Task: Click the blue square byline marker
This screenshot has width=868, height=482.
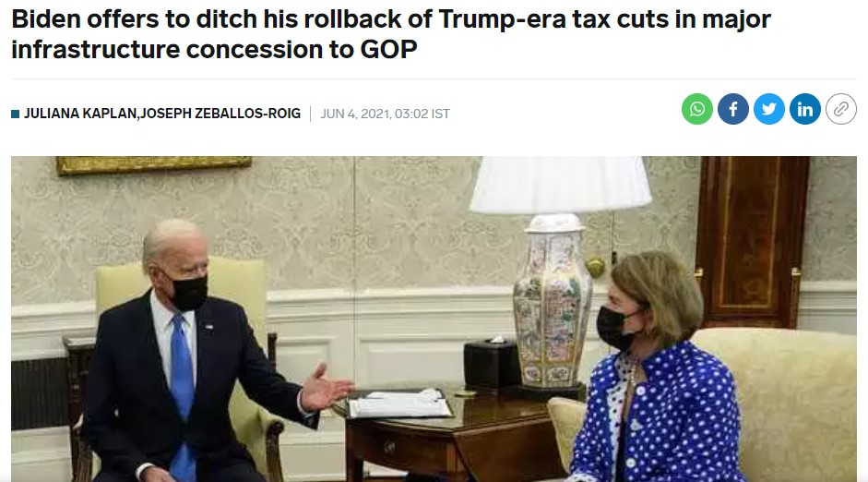Action: [x=15, y=114]
